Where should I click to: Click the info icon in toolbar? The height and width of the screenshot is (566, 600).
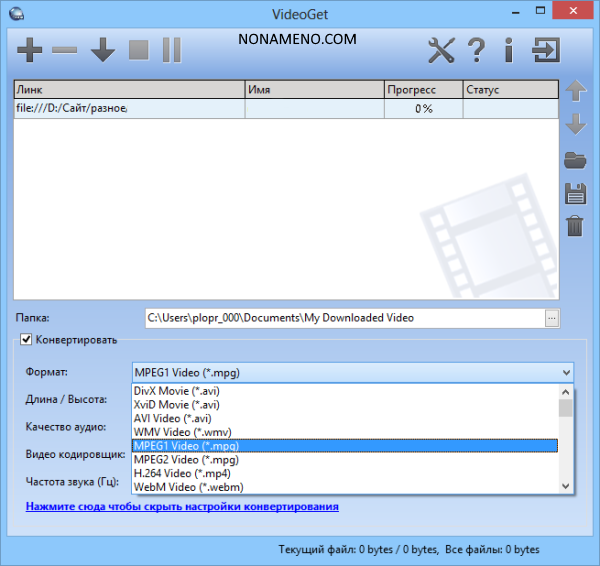[x=508, y=50]
